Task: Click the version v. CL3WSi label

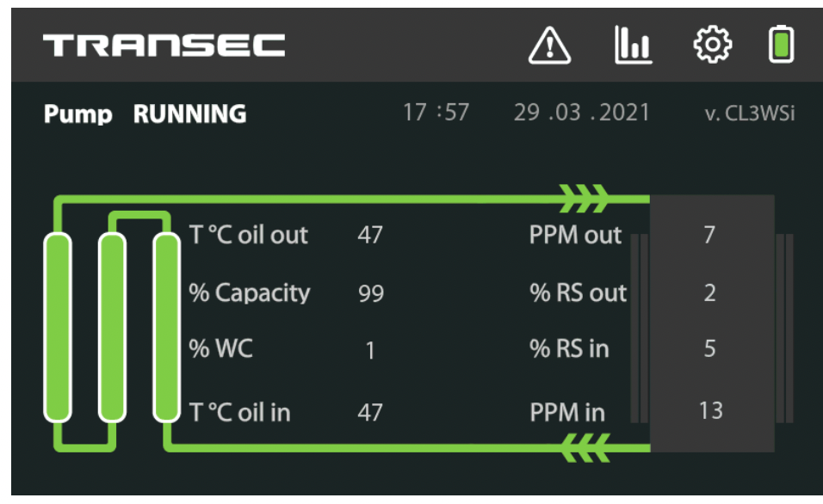Action: [x=750, y=114]
